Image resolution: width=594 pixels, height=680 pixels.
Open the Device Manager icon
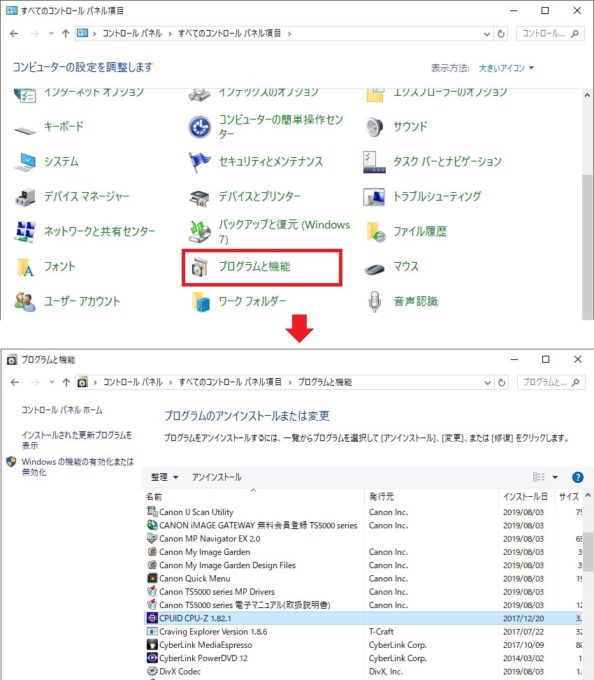pos(25,197)
